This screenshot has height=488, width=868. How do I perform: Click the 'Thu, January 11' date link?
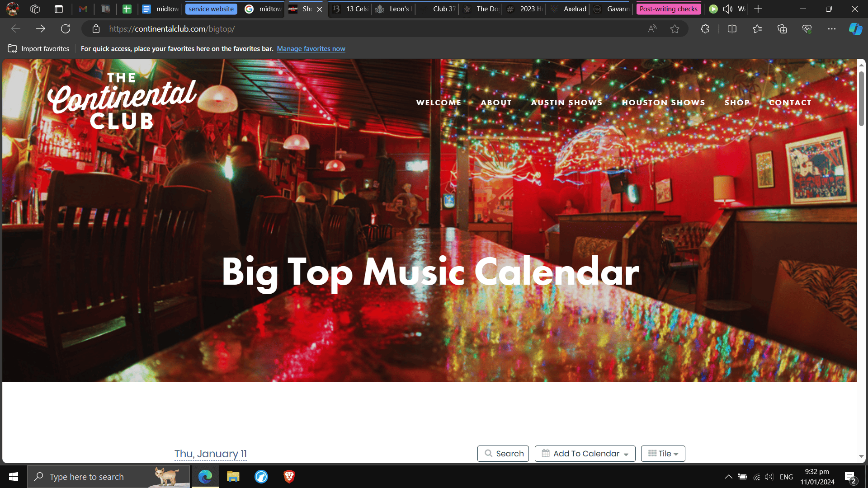pos(211,454)
